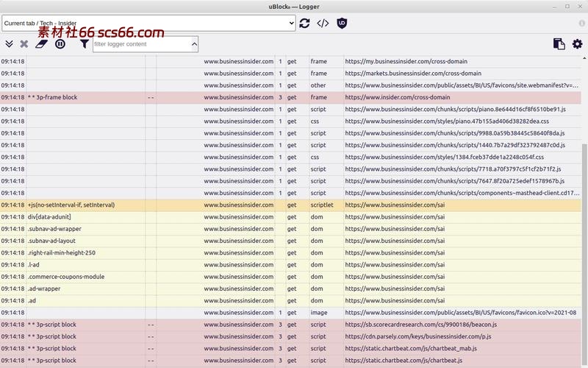588x368 pixels.
Task: Expand the filter logger content options arrow
Action: coord(194,44)
